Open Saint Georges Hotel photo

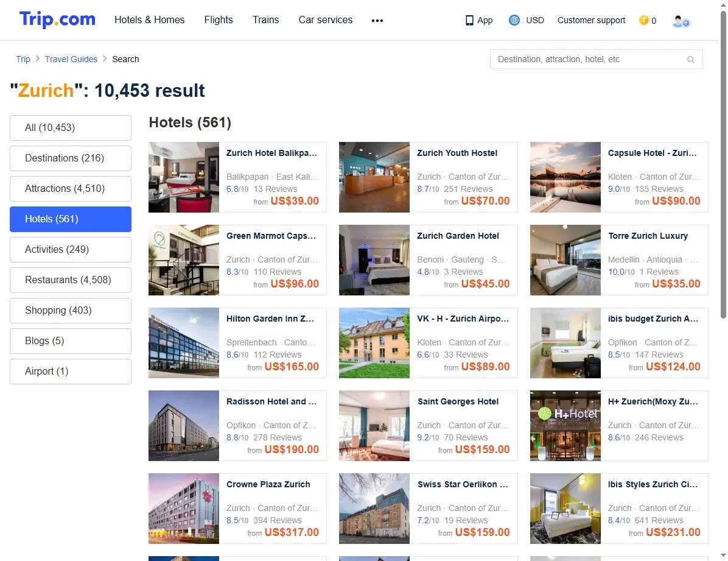(374, 426)
